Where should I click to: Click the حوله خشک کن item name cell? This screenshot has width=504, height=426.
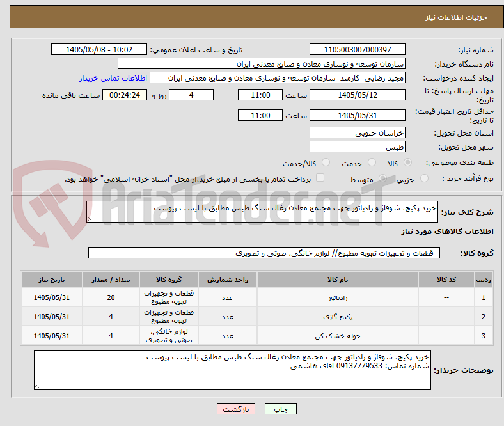[338, 336]
